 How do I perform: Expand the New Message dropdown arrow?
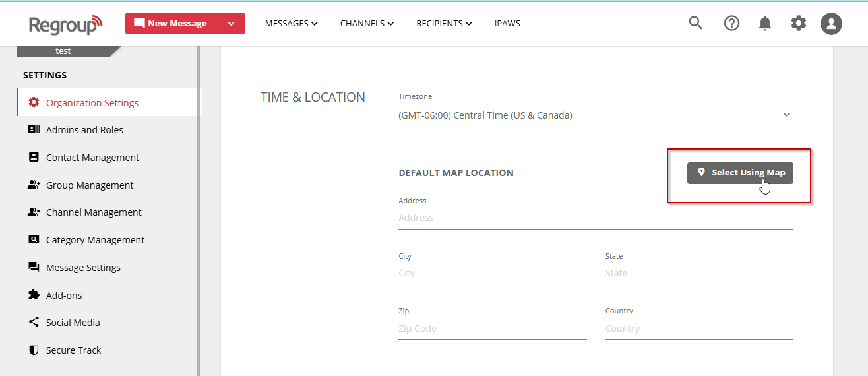point(231,24)
